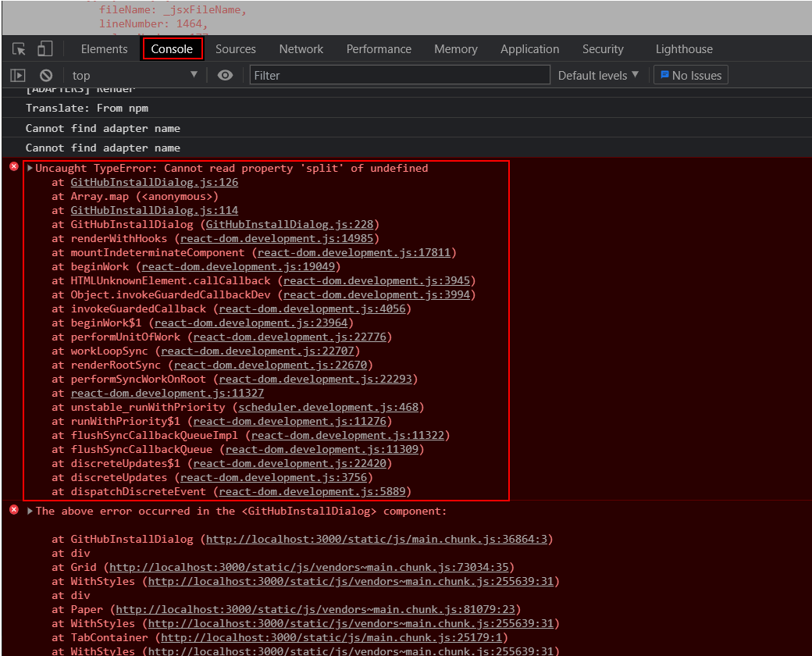This screenshot has width=812, height=656.
Task: Follow react-dom.development.js:14985 link
Action: tap(276, 238)
